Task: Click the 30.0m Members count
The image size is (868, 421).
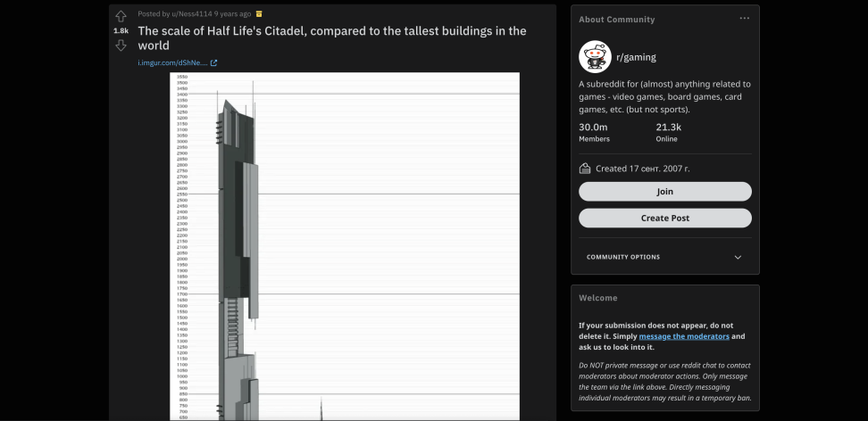Action: click(594, 132)
